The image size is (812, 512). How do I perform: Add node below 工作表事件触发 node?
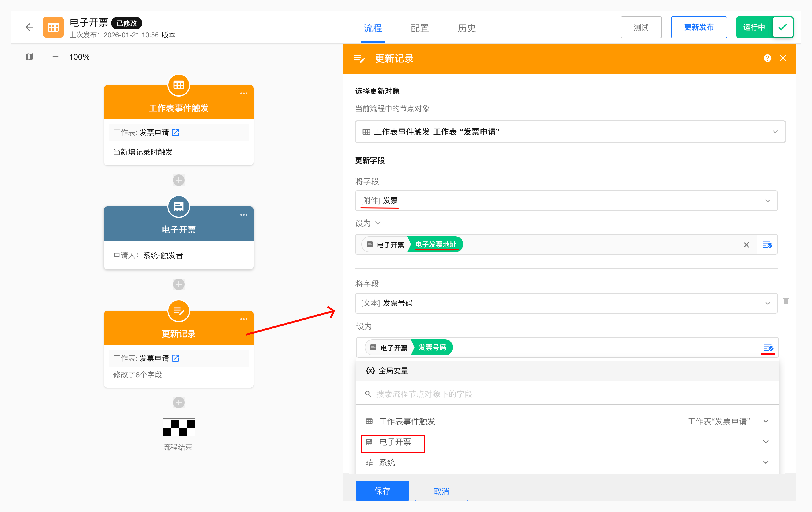[x=179, y=180]
